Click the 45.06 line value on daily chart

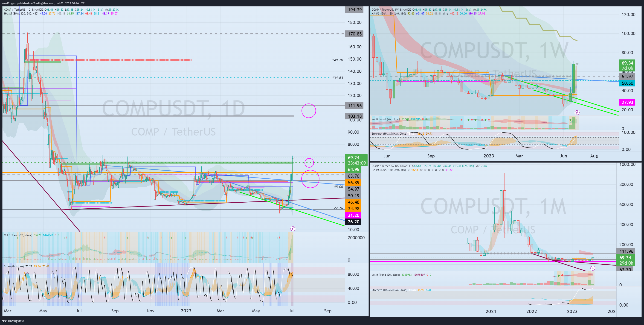338,186
